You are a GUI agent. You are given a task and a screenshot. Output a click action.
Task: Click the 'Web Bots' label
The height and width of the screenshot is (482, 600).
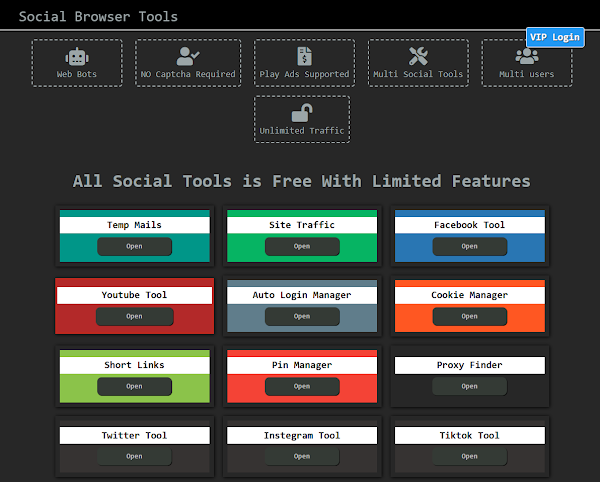(77, 74)
